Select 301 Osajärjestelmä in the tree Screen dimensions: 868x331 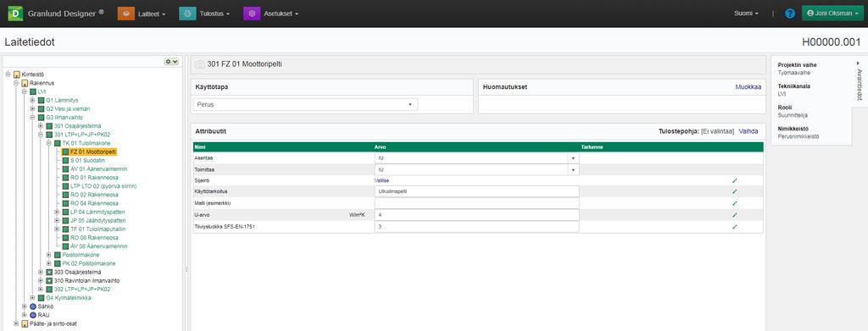[77, 126]
